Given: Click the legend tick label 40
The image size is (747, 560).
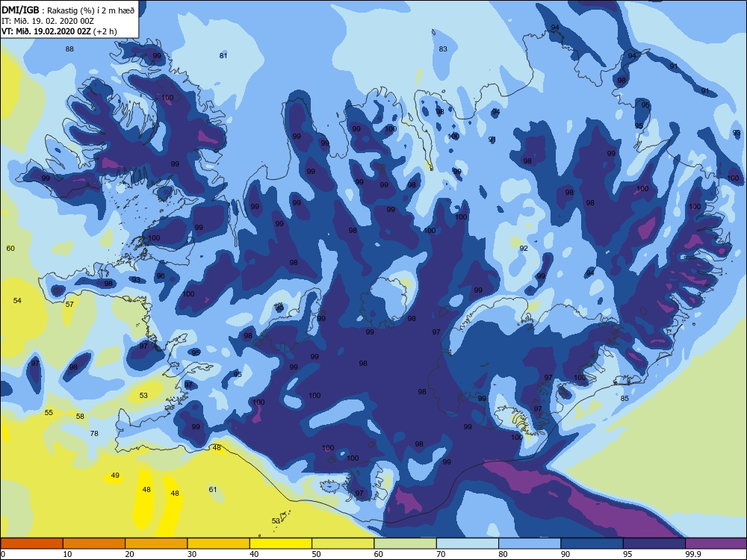Looking at the screenshot, I should tap(255, 554).
